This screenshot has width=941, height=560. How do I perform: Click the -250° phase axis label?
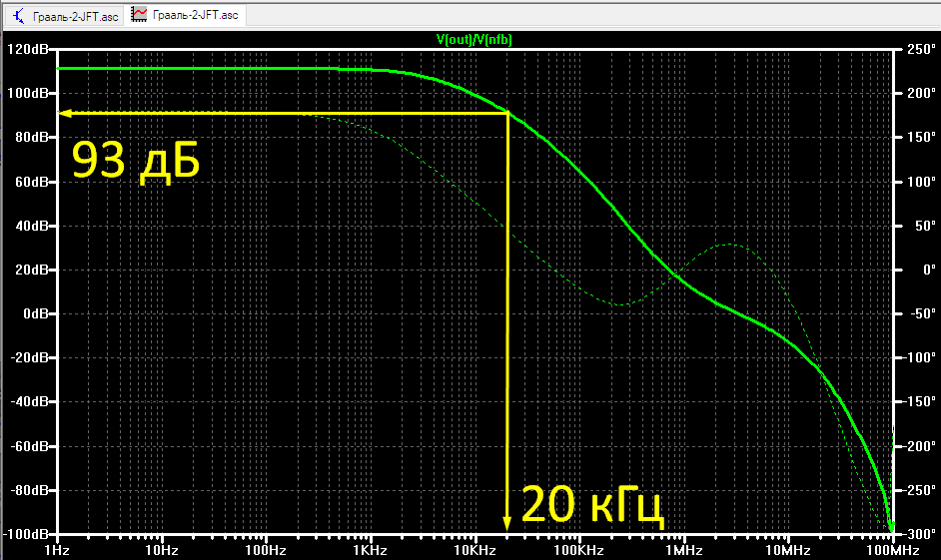tap(919, 490)
